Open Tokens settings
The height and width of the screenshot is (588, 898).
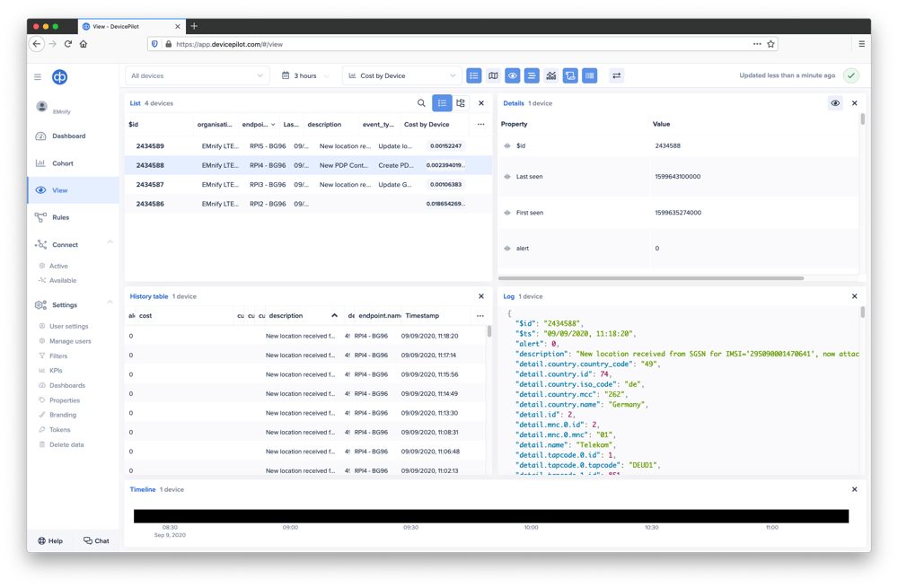59,429
